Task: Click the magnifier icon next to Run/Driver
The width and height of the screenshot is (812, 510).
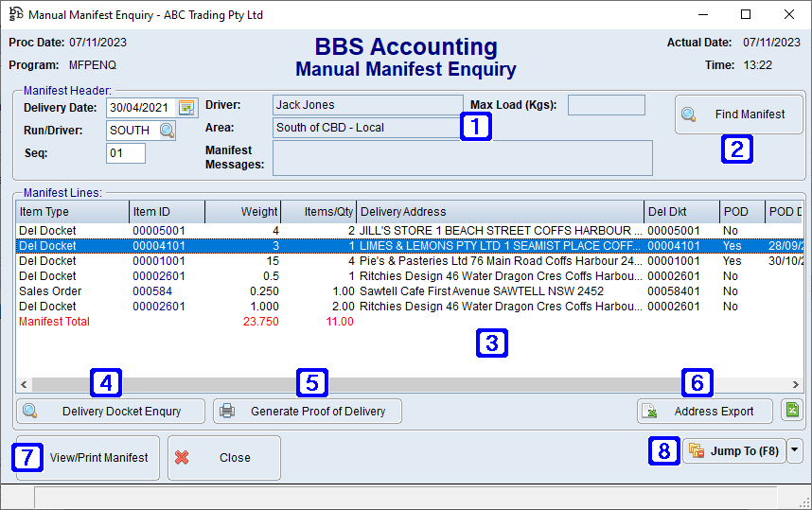Action: tap(167, 130)
